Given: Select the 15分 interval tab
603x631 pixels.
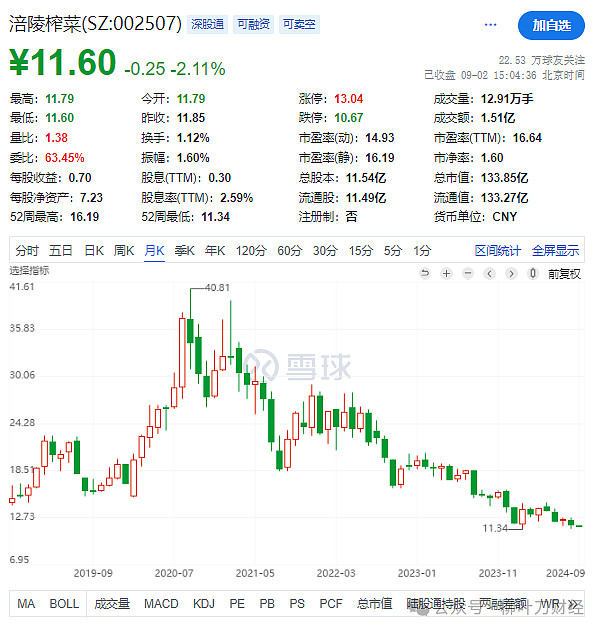Looking at the screenshot, I should click(361, 251).
